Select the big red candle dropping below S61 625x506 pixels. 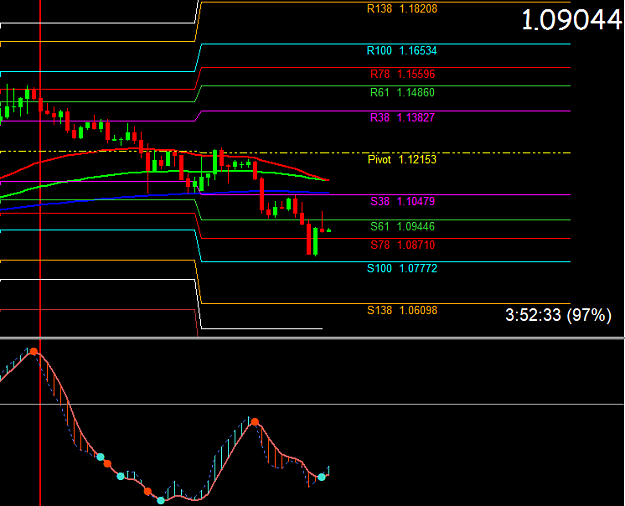click(x=309, y=238)
